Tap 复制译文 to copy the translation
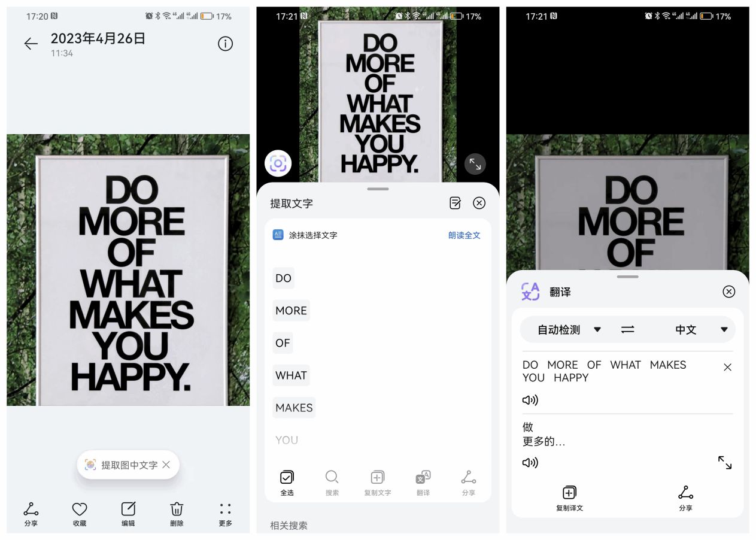756x540 pixels. pyautogui.click(x=568, y=497)
